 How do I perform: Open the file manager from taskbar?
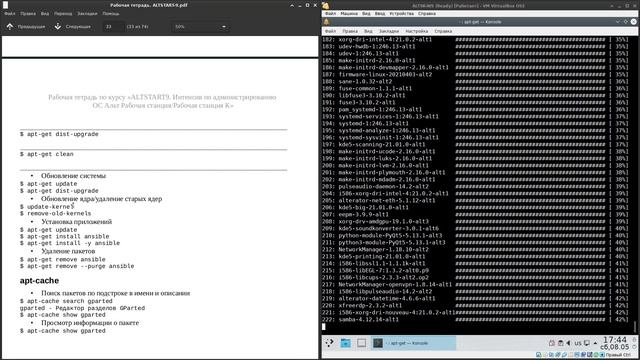coord(346,343)
